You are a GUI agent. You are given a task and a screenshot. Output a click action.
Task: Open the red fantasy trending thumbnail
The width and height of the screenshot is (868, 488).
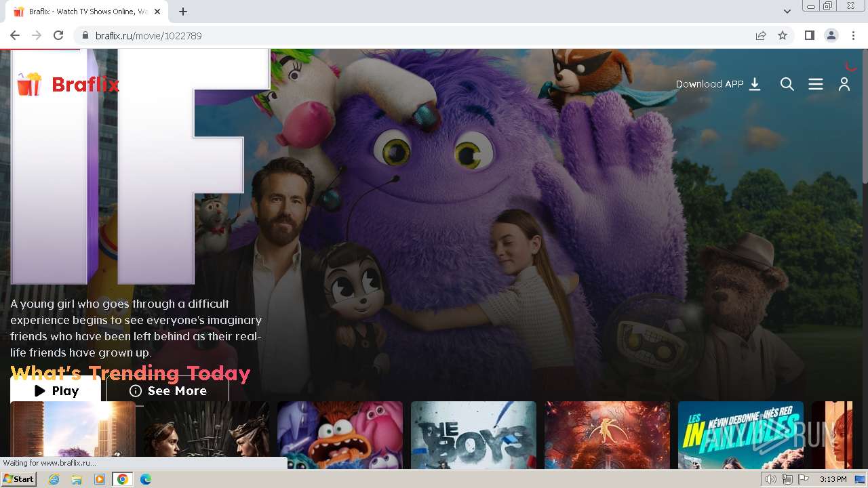coord(607,435)
